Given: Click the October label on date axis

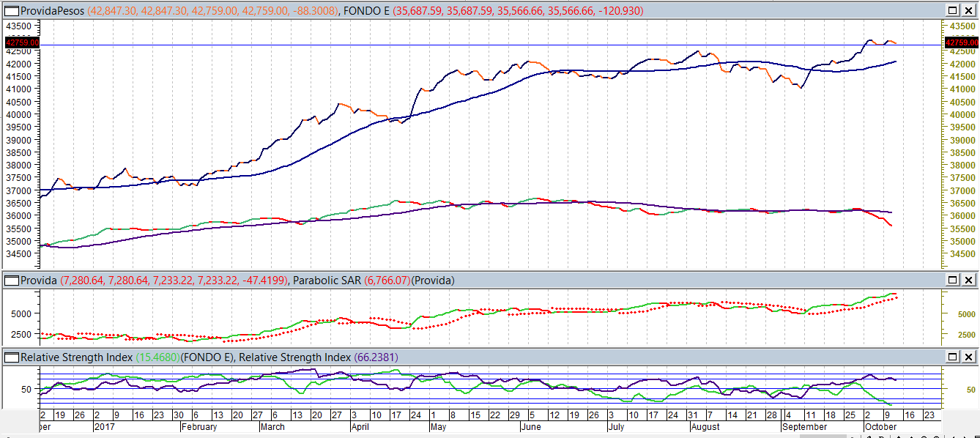Looking at the screenshot, I should 881,426.
